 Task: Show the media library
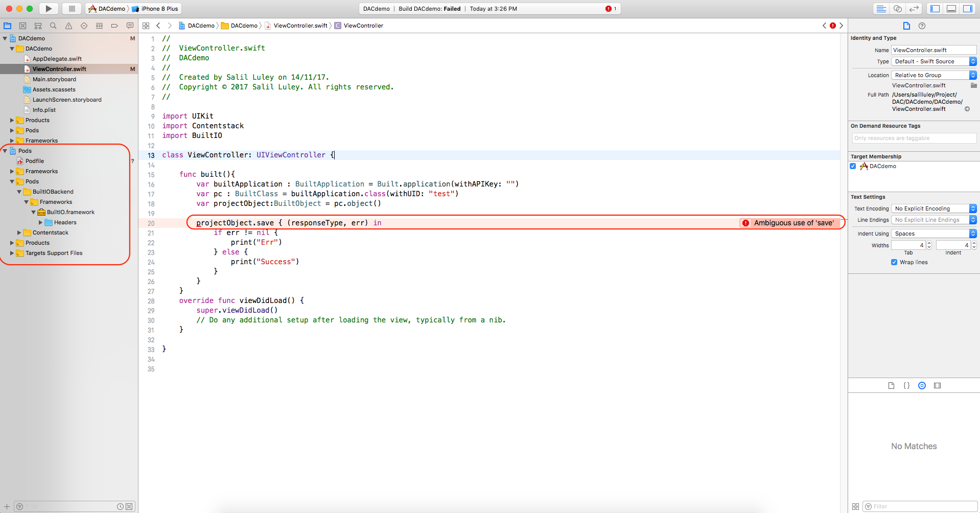click(937, 386)
